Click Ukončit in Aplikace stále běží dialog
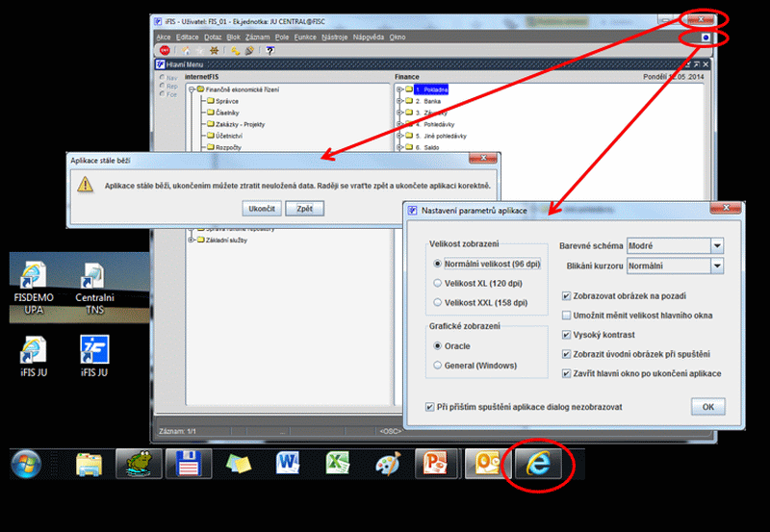This screenshot has width=770, height=532. 262,209
